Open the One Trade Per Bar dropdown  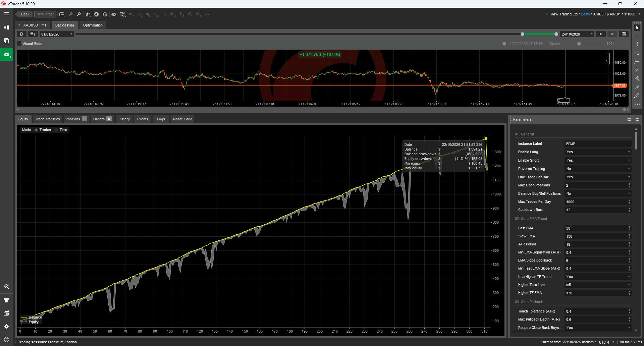pyautogui.click(x=598, y=177)
